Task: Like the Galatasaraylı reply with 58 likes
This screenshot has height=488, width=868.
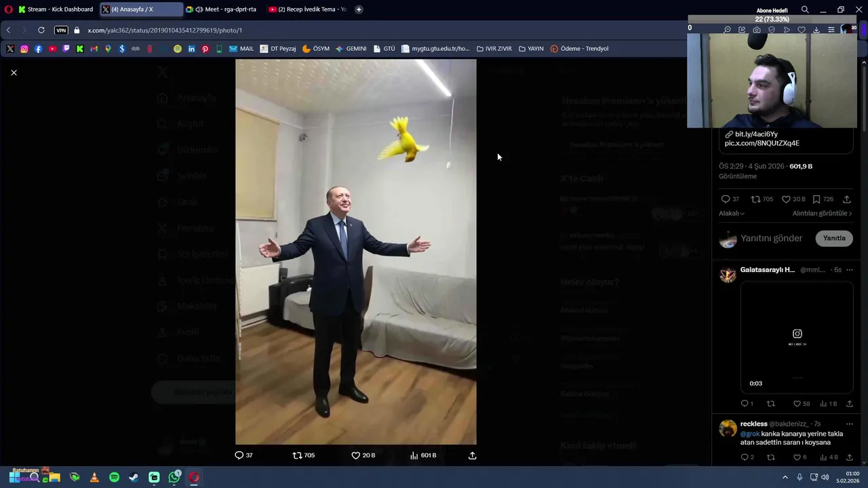Action: click(797, 404)
